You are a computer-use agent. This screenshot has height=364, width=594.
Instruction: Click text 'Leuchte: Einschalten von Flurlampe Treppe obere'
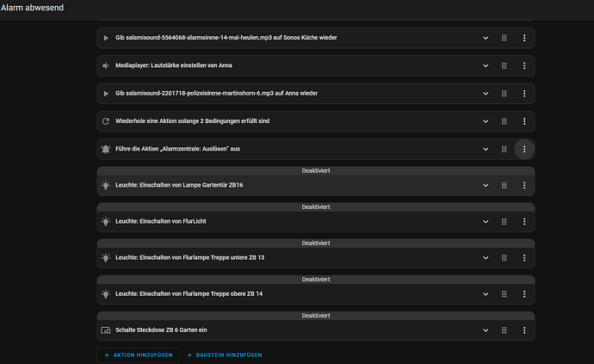pyautogui.click(x=181, y=293)
